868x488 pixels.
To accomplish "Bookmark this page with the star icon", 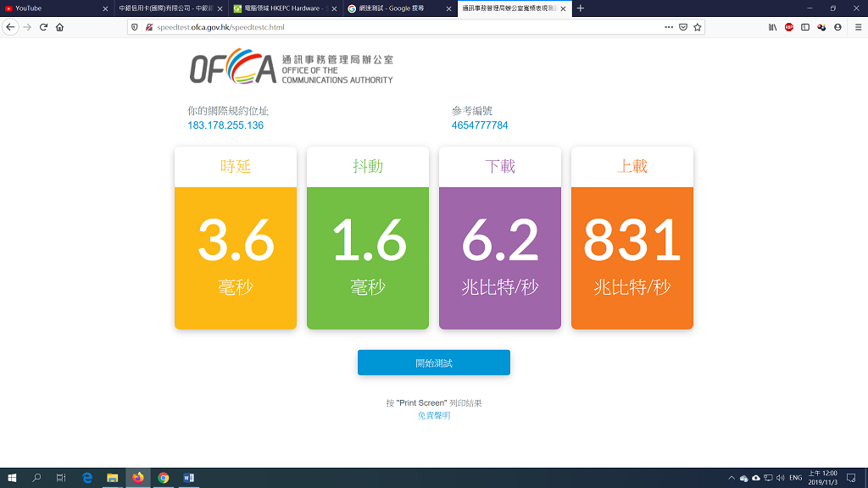I will [698, 27].
